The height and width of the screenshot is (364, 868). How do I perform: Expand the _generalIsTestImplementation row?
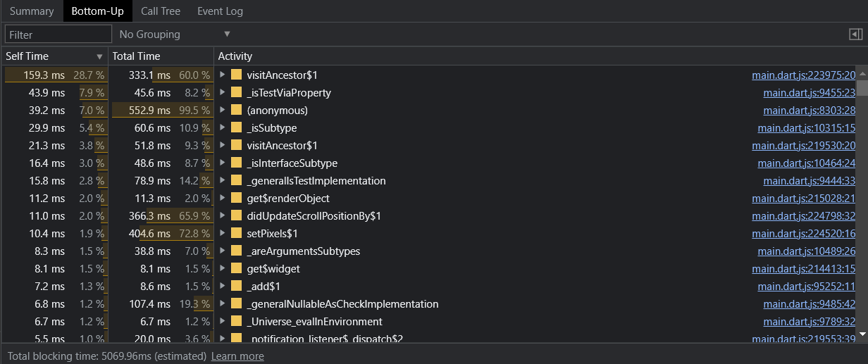[222, 180]
